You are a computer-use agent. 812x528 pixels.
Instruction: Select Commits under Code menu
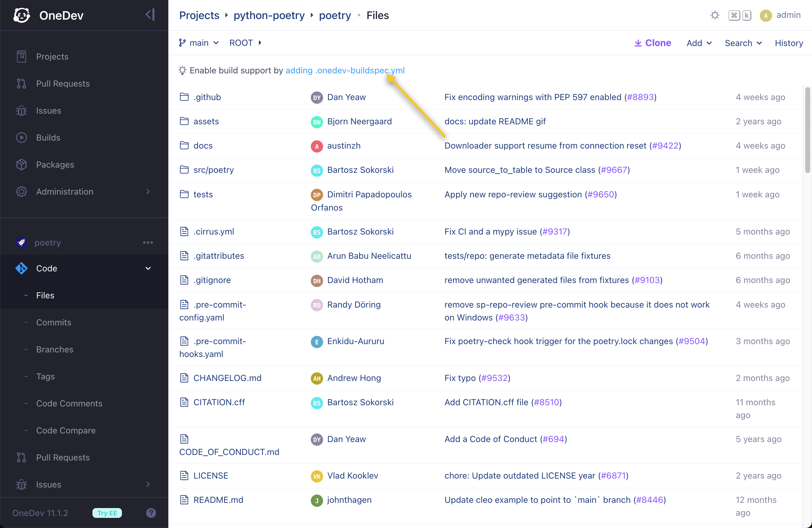click(53, 322)
